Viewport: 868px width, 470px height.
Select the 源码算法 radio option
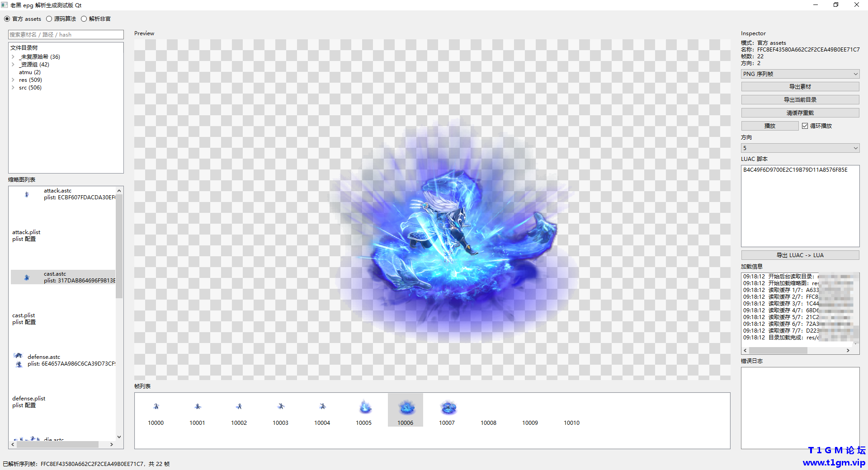49,19
